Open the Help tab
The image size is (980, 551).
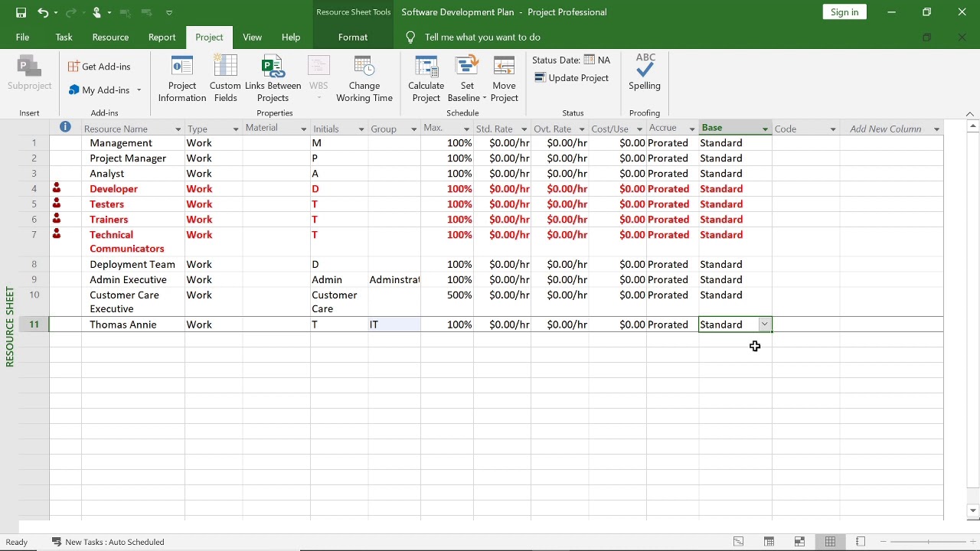click(x=291, y=37)
